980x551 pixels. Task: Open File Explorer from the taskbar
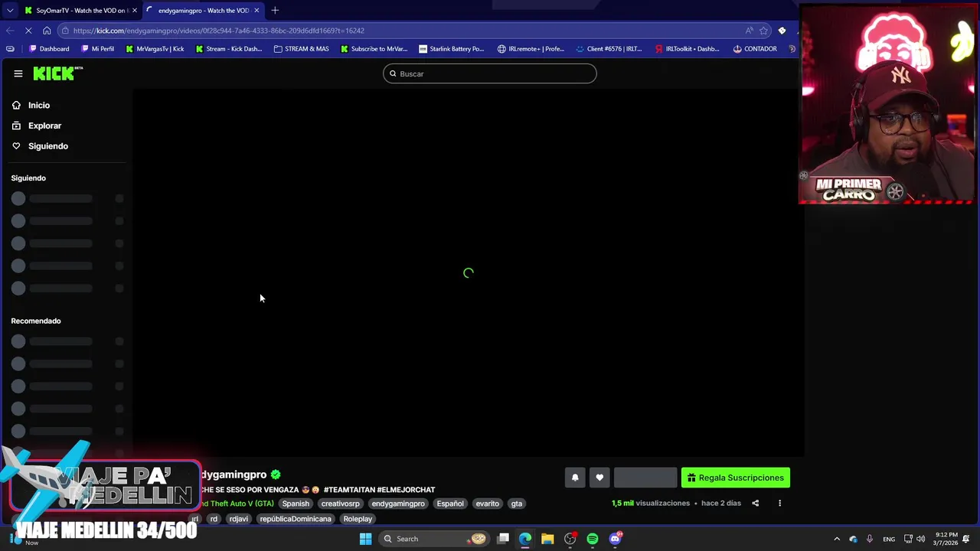(547, 539)
